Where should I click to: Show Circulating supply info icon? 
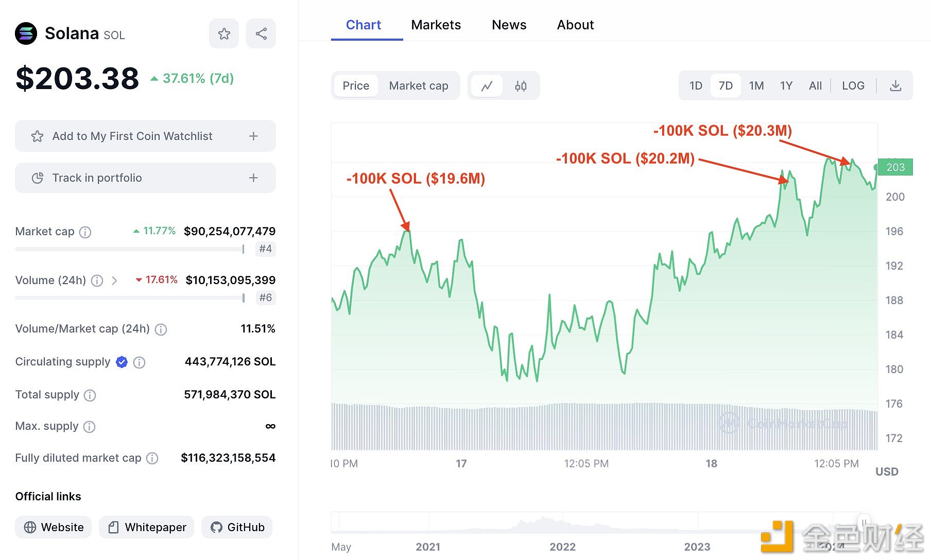(139, 362)
